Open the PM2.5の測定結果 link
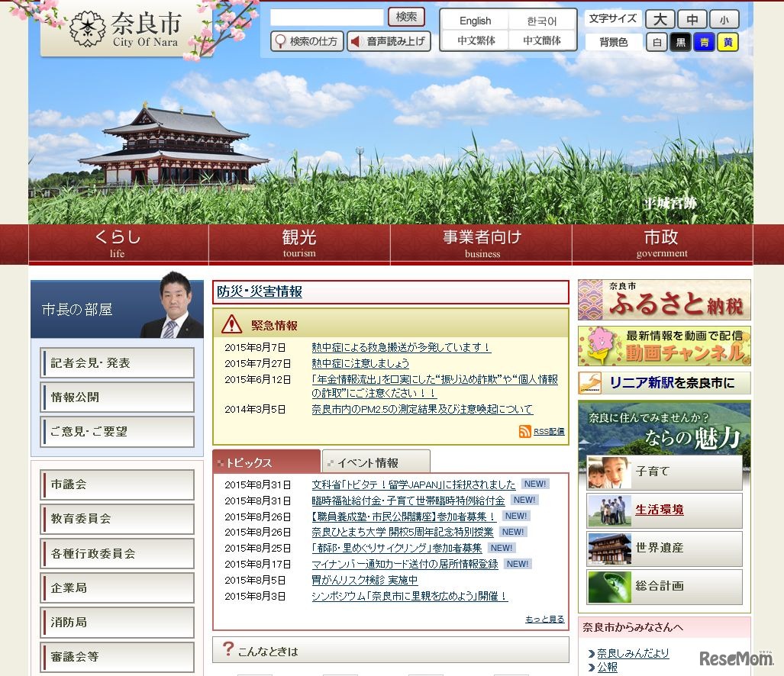The height and width of the screenshot is (676, 784). pyautogui.click(x=422, y=409)
